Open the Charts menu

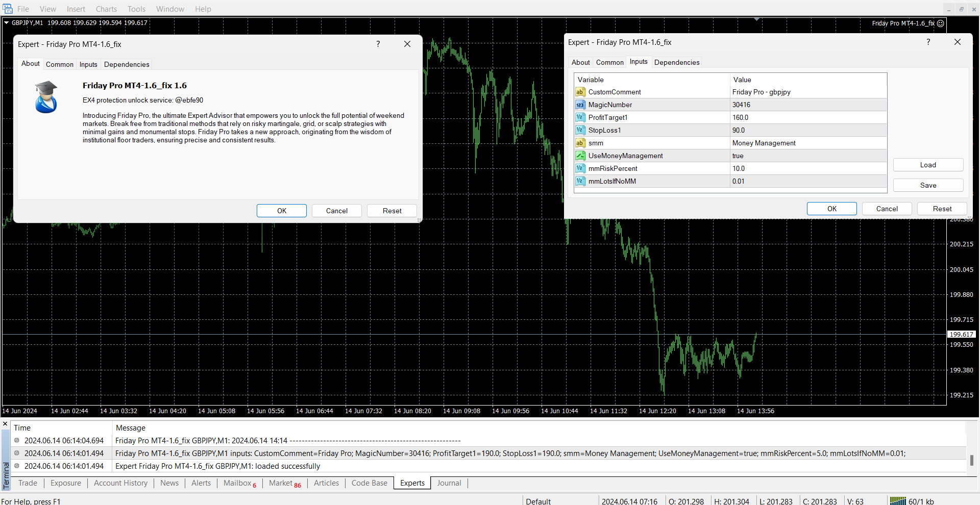pos(106,9)
